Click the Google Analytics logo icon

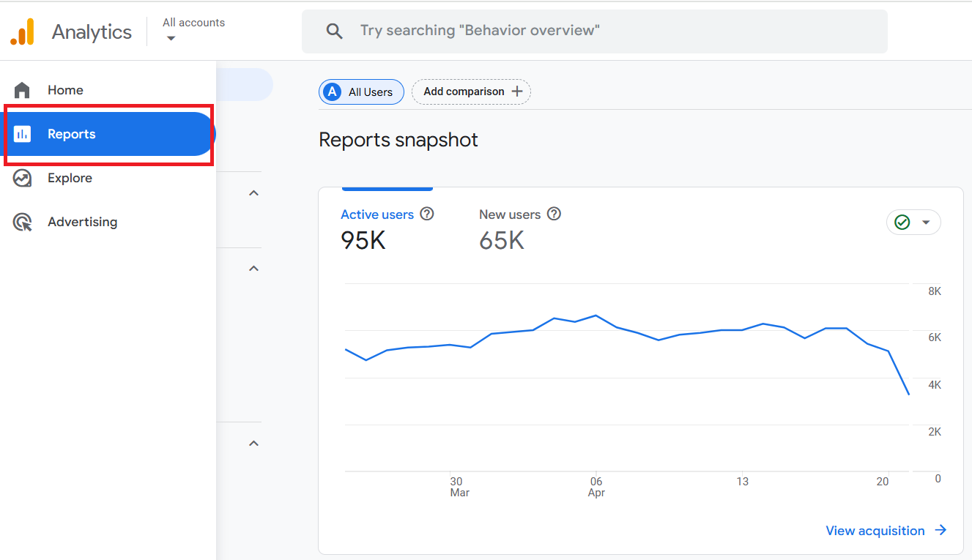pyautogui.click(x=22, y=31)
